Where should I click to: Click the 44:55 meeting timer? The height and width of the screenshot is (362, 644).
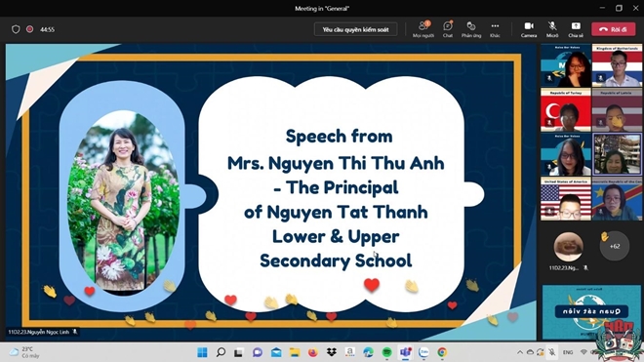[47, 29]
